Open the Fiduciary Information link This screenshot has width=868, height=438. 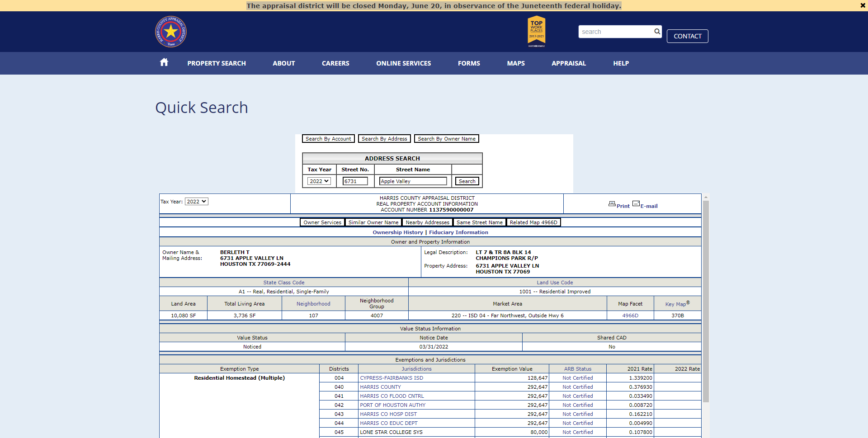[458, 232]
